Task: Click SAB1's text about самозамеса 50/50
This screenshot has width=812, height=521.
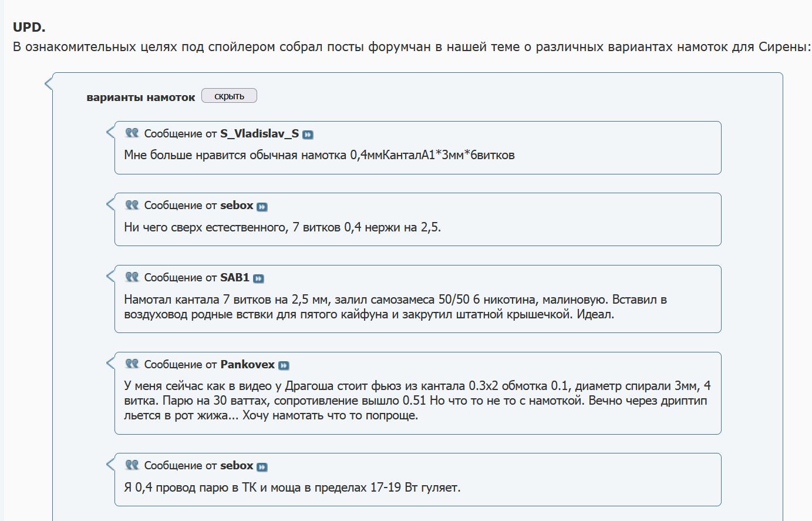Action: 395,307
